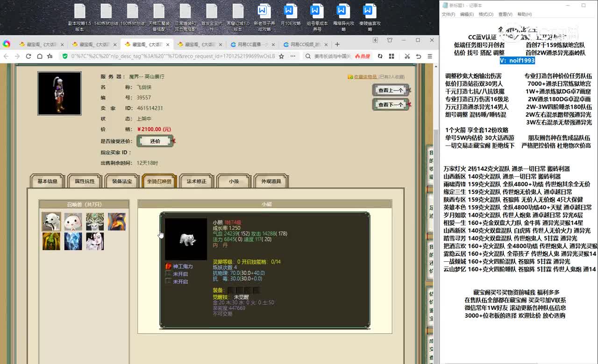The height and width of the screenshot is (364, 598).
Task: Open Notepad 查看(V) menu
Action: [x=505, y=14]
